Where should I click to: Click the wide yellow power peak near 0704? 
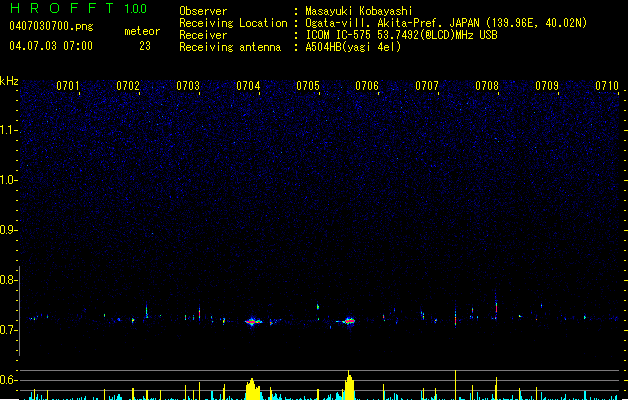[x=253, y=389]
